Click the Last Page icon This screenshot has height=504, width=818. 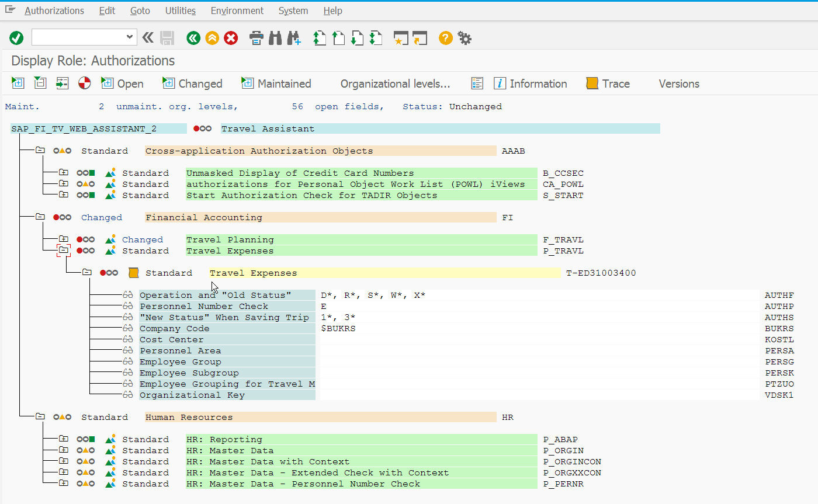tap(376, 39)
